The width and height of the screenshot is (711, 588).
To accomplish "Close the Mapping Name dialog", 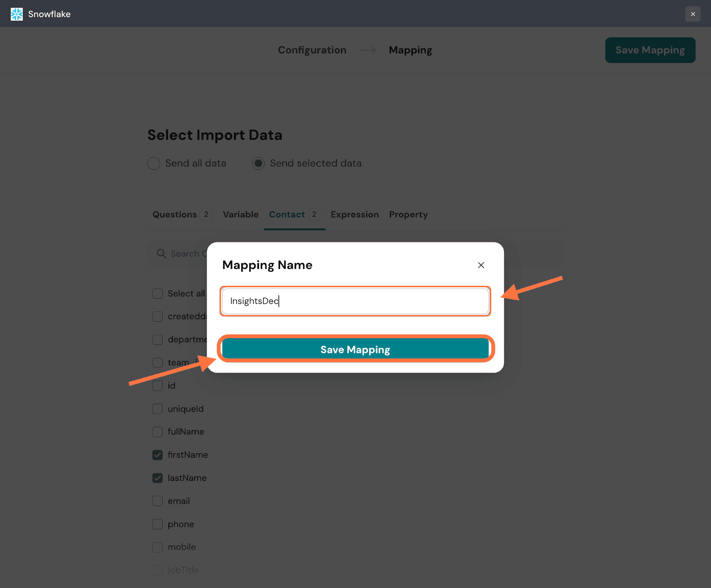I will point(481,265).
